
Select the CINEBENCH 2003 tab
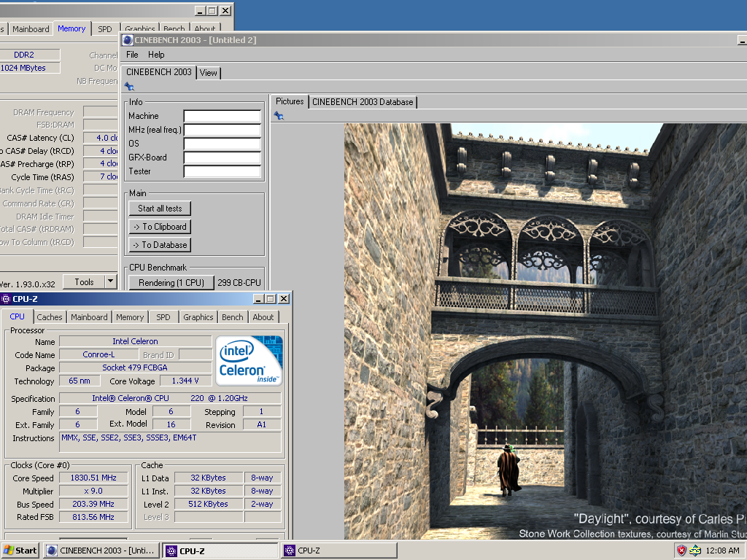click(x=158, y=72)
